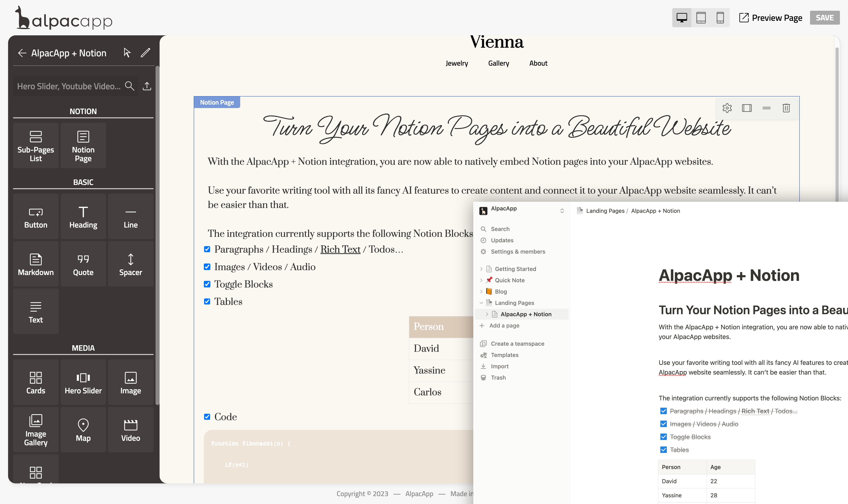Toggle Toggle Blocks checkbox in AlpacApp page
This screenshot has width=848, height=504.
click(207, 284)
